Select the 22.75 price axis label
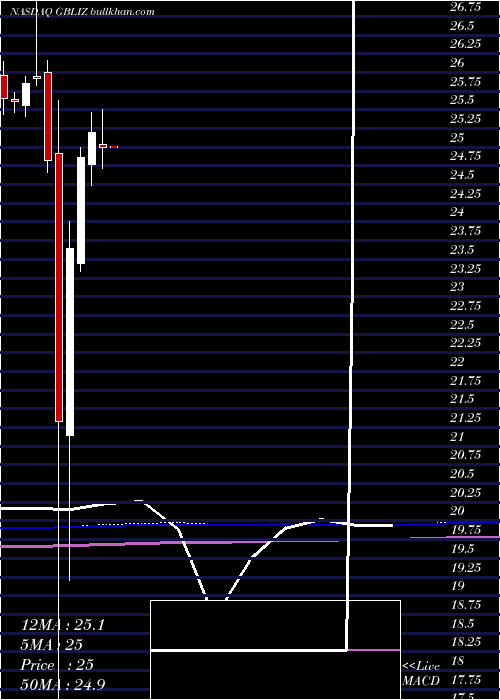Screen dimensions: 500x700 (466, 306)
